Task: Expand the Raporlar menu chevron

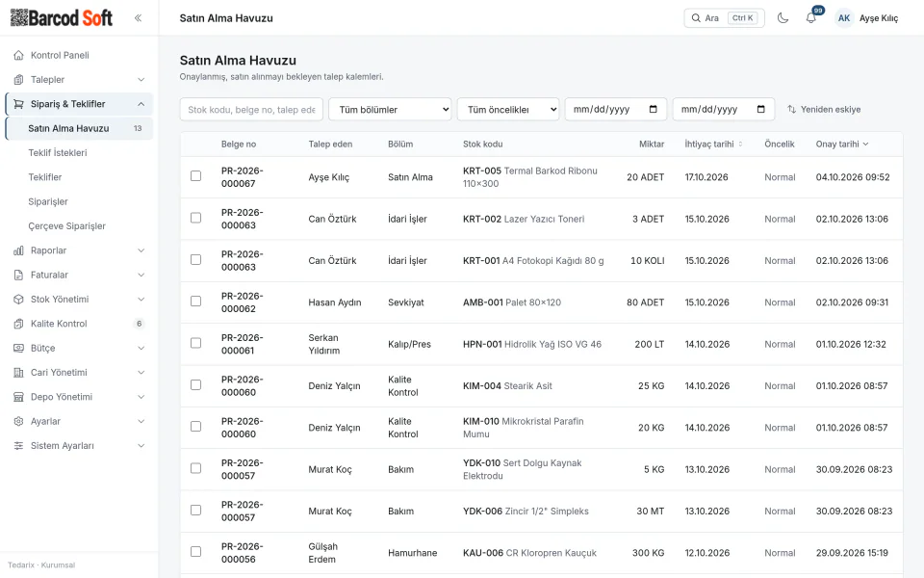Action: [141, 250]
